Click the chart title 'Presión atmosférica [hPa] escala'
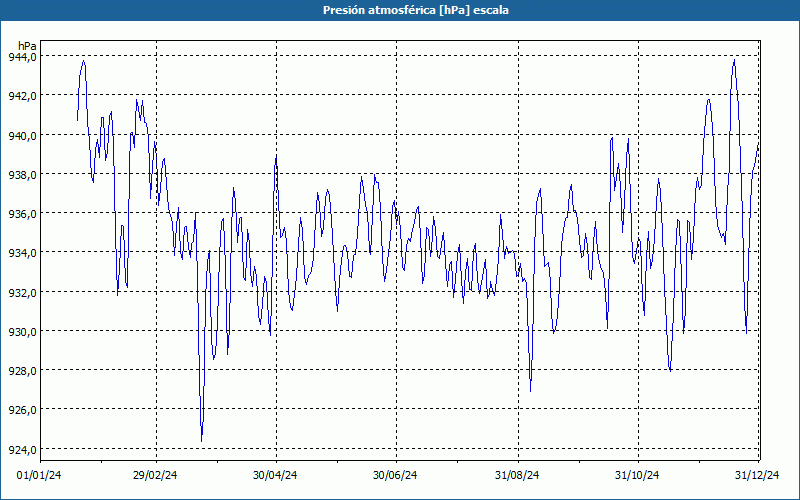Image resolution: width=800 pixels, height=500 pixels. [416, 10]
